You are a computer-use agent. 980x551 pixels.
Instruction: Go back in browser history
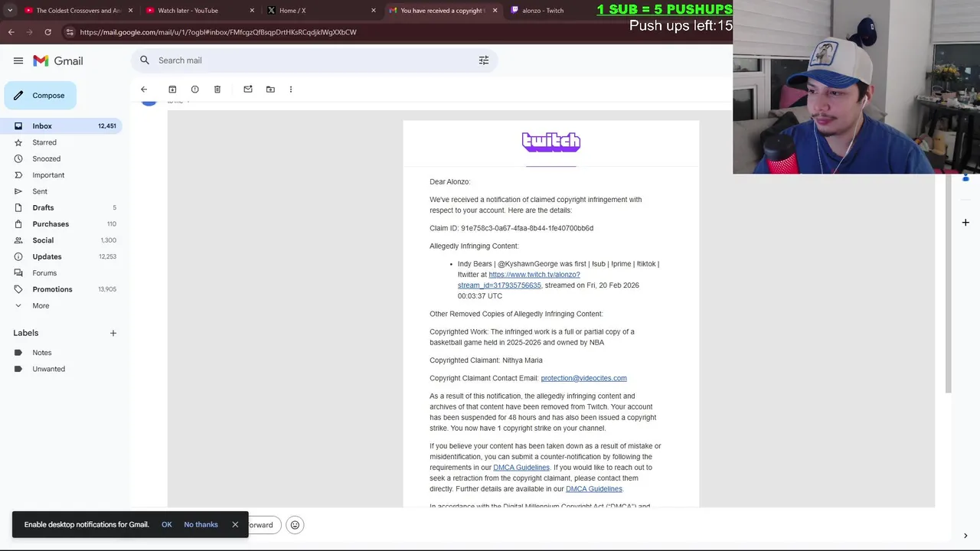(11, 32)
